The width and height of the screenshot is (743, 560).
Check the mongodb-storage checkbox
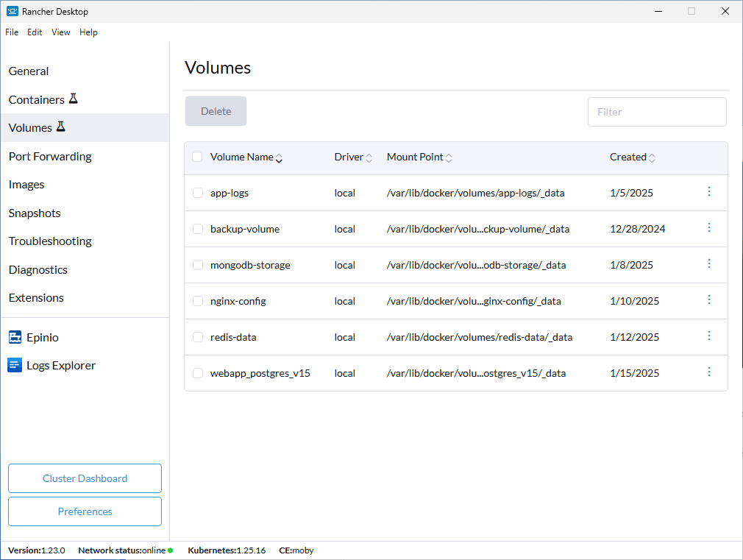click(x=198, y=265)
